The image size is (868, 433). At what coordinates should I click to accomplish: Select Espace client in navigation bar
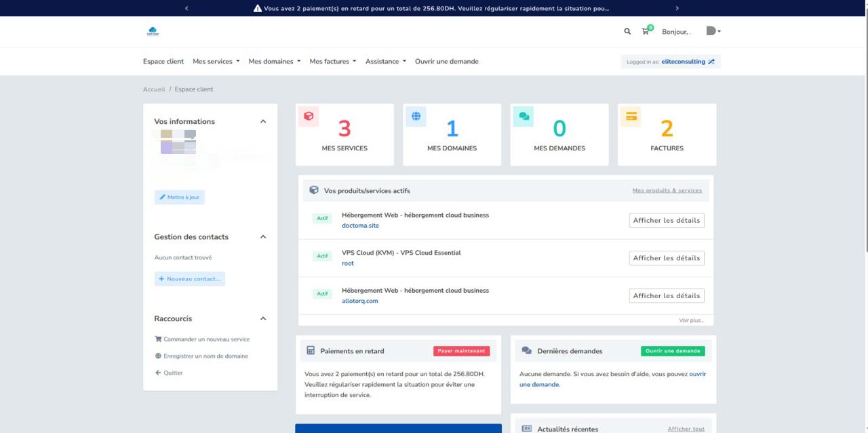coord(163,62)
